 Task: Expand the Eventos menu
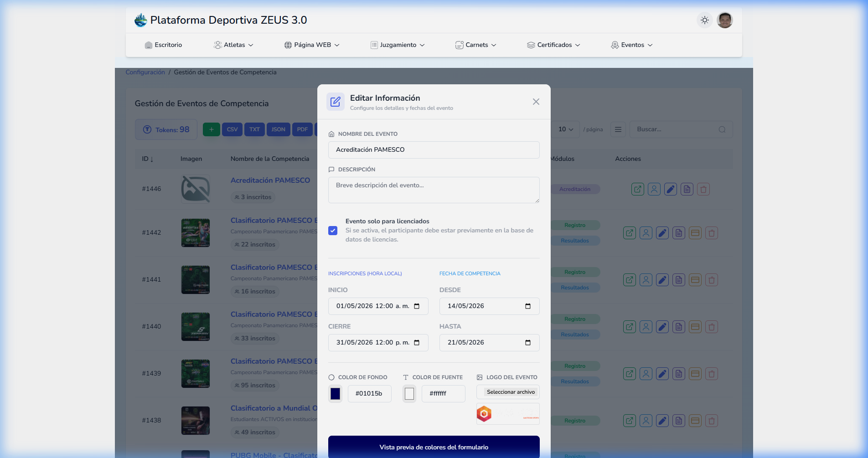[x=632, y=45]
